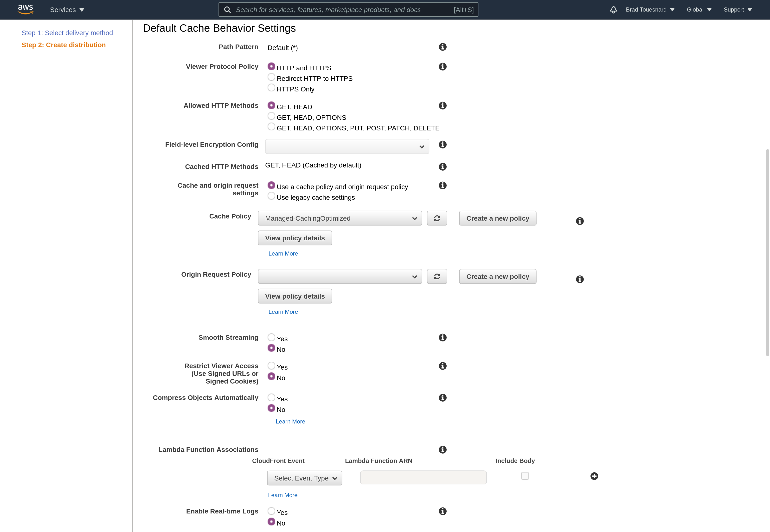Go back to Step 1: Select delivery method
The height and width of the screenshot is (532, 770).
coord(67,33)
